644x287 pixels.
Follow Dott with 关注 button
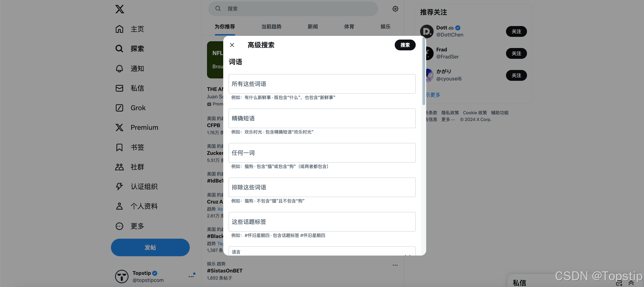(516, 31)
